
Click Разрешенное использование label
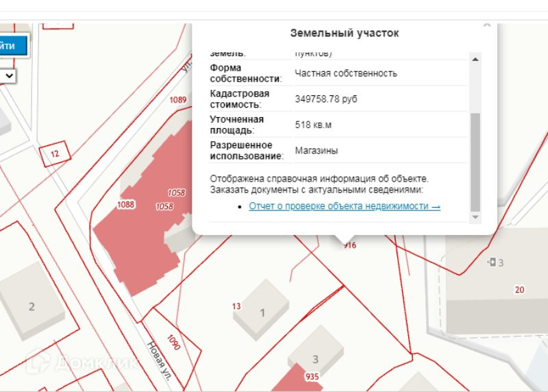(246, 151)
